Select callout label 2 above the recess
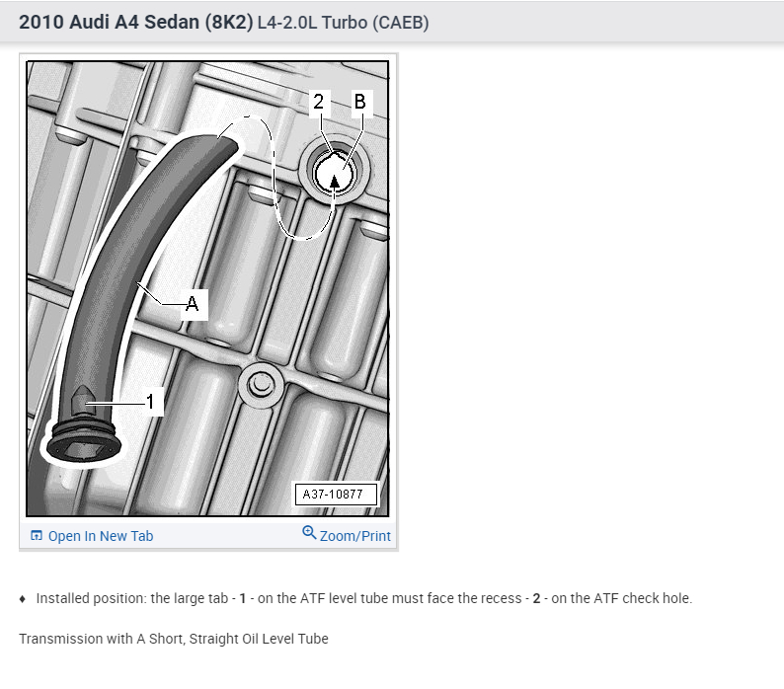 click(319, 102)
